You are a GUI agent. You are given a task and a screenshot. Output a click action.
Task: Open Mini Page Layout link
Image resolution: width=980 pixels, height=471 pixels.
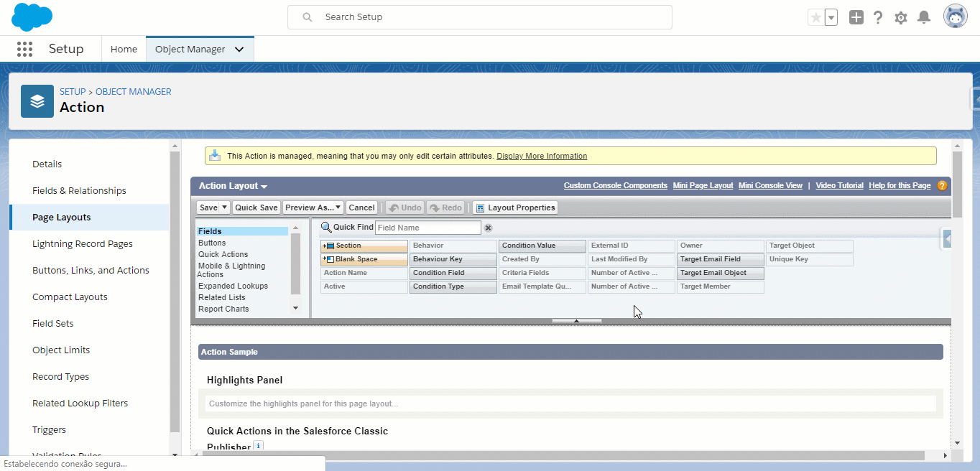(703, 185)
